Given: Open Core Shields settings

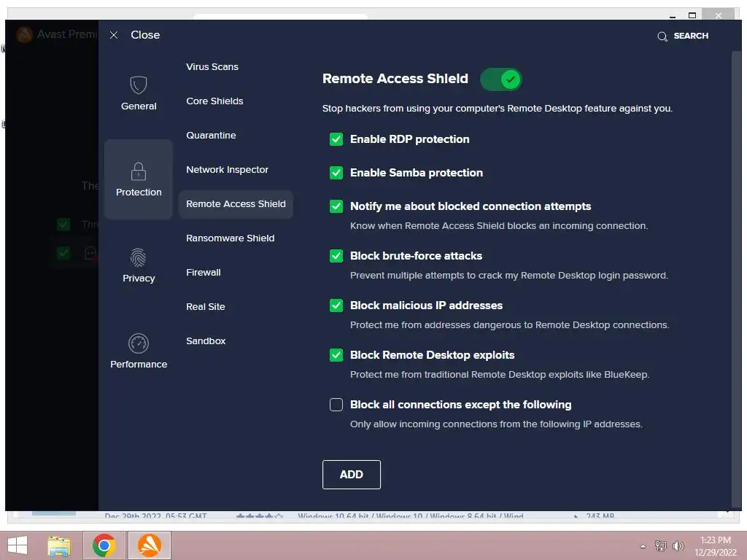Looking at the screenshot, I should 214,101.
